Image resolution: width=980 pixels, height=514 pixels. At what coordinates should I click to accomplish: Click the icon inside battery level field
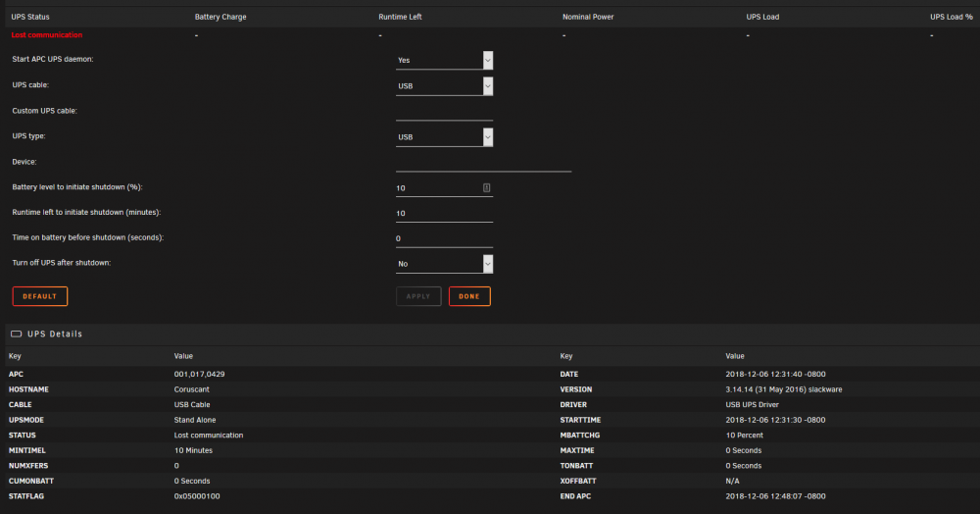[x=486, y=187]
